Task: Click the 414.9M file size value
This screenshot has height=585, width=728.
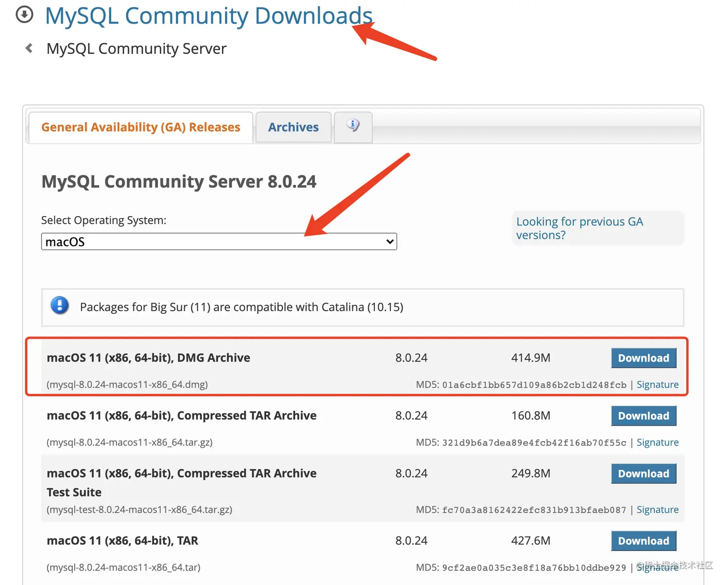Action: coord(531,358)
